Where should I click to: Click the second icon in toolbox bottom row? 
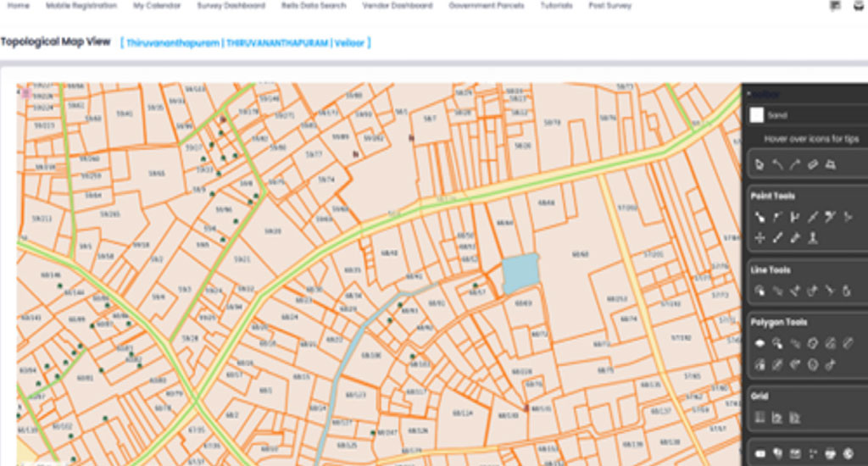click(x=777, y=454)
